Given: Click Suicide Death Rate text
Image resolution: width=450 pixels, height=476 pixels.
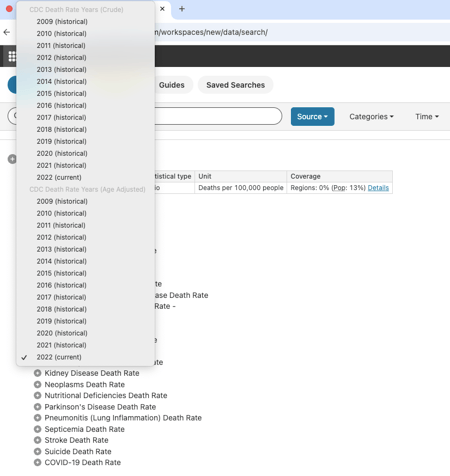Looking at the screenshot, I should point(78,451).
